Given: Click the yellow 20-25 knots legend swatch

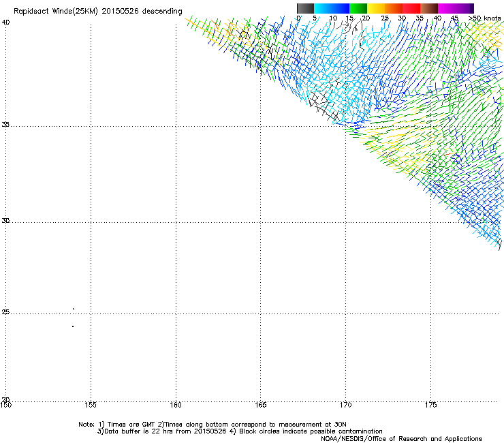Looking at the screenshot, I should click(376, 8).
